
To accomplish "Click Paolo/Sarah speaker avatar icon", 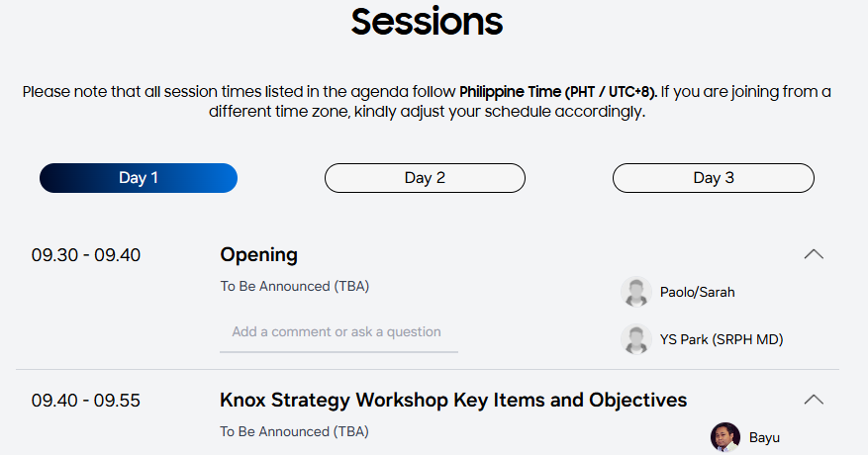I will (635, 292).
